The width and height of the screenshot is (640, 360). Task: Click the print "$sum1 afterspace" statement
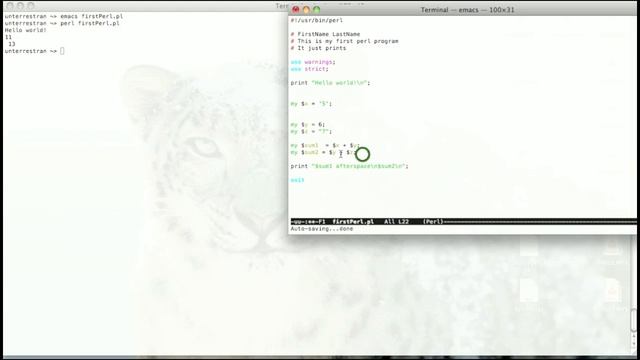tap(349, 166)
